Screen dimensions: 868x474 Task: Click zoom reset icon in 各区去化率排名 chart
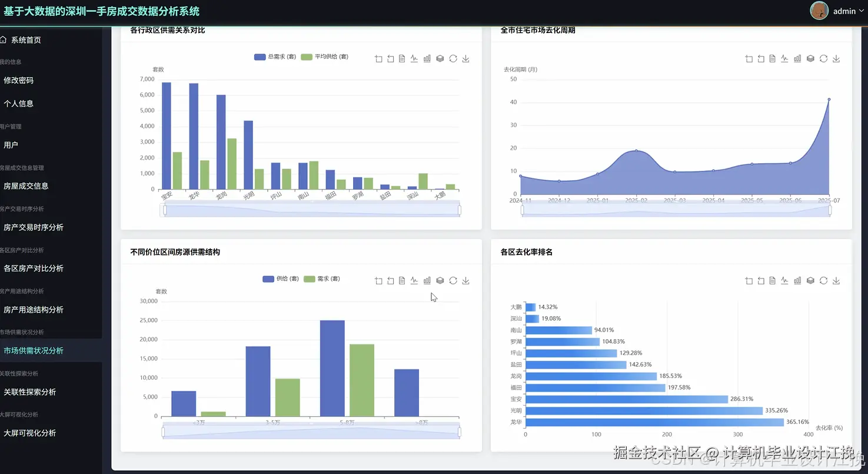(x=760, y=281)
